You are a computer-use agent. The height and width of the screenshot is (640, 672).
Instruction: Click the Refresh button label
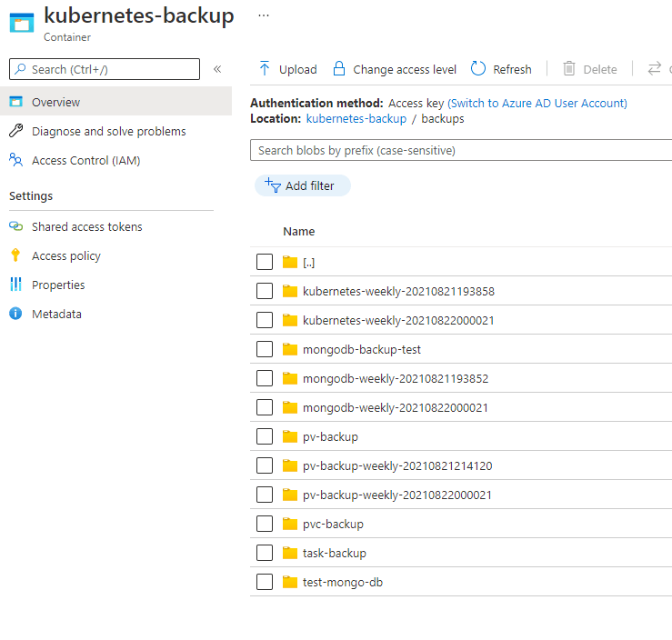[x=512, y=69]
